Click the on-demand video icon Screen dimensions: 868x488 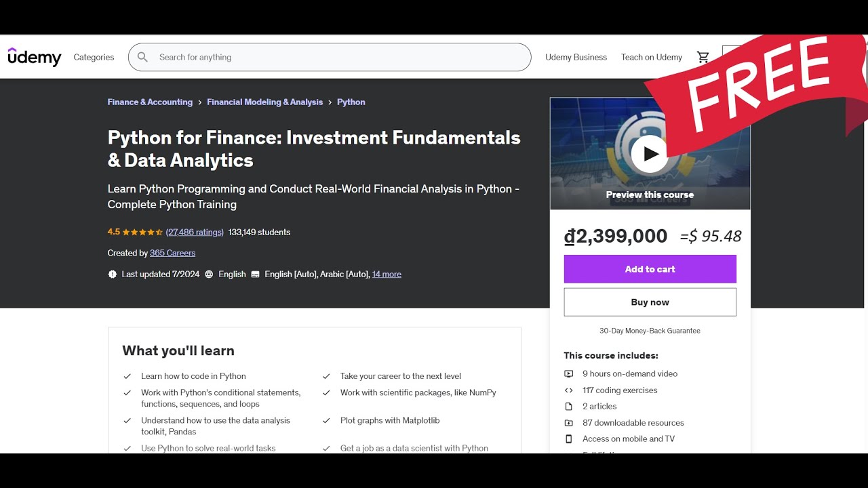coord(569,374)
